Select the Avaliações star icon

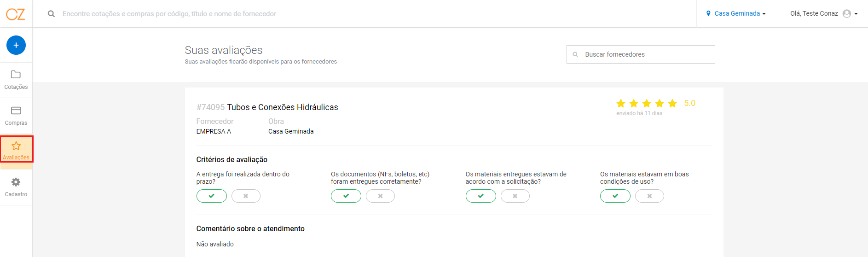pyautogui.click(x=16, y=146)
